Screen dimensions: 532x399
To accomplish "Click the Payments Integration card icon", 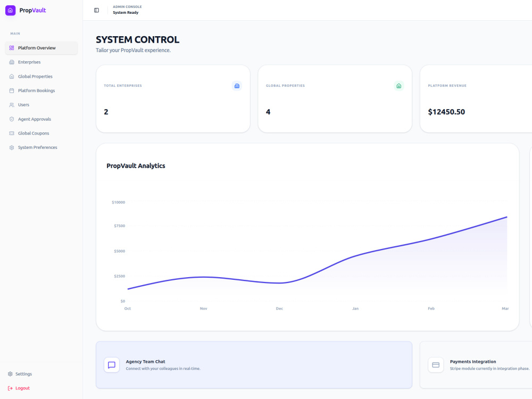I will [x=436, y=365].
